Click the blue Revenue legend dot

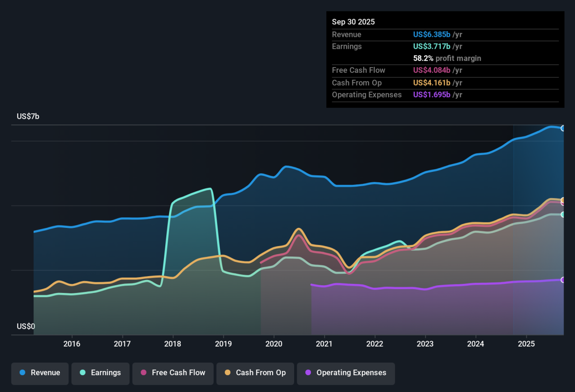[x=23, y=373]
